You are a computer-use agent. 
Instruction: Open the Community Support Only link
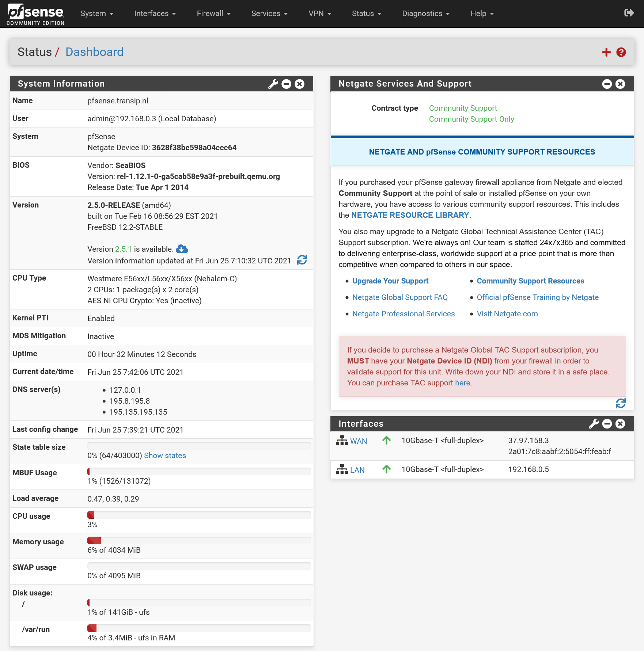click(x=471, y=119)
